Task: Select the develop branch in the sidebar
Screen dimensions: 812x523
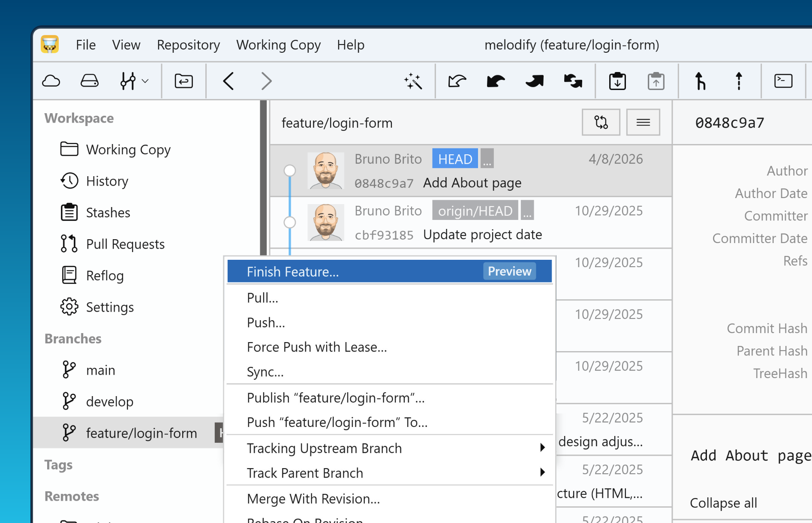Action: (110, 401)
